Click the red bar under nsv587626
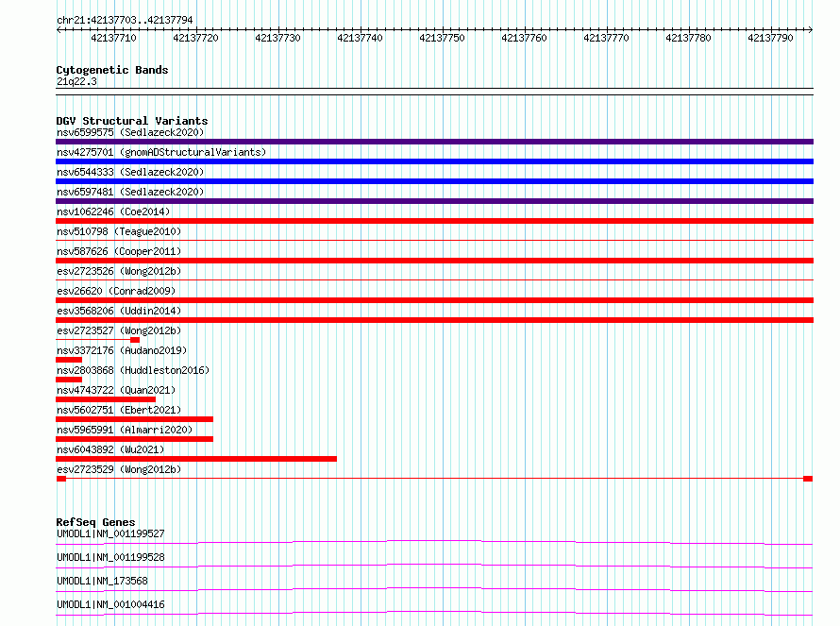Screen dimensions: 840x626 coord(434,261)
